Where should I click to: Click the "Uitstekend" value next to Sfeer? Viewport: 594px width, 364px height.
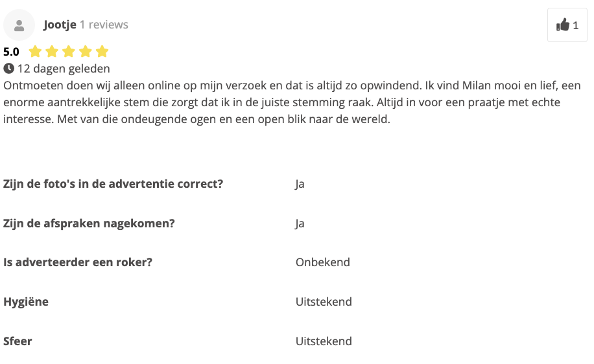click(324, 341)
